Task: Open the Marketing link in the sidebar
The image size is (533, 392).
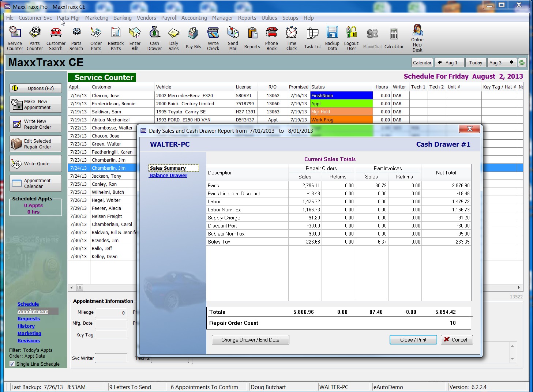Action: pos(29,333)
